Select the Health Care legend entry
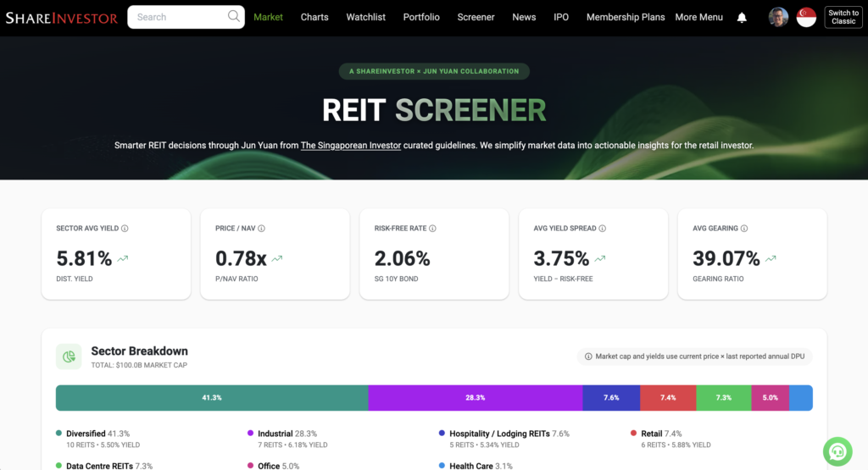Screen dimensions: 868x470 (x=476, y=466)
